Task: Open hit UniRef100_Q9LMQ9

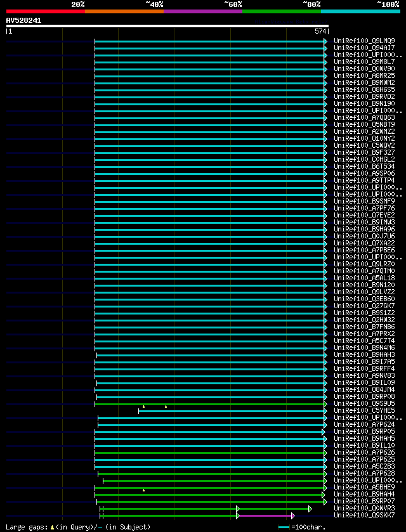Action: coord(364,41)
